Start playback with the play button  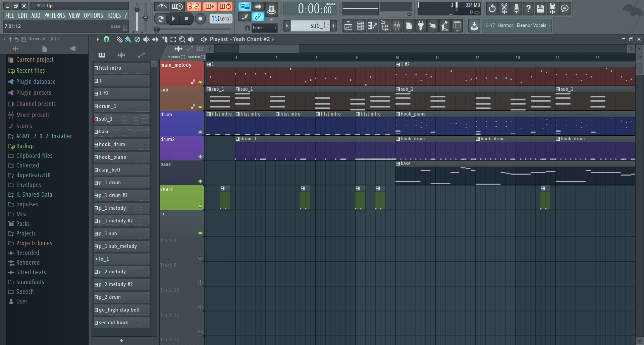point(173,19)
